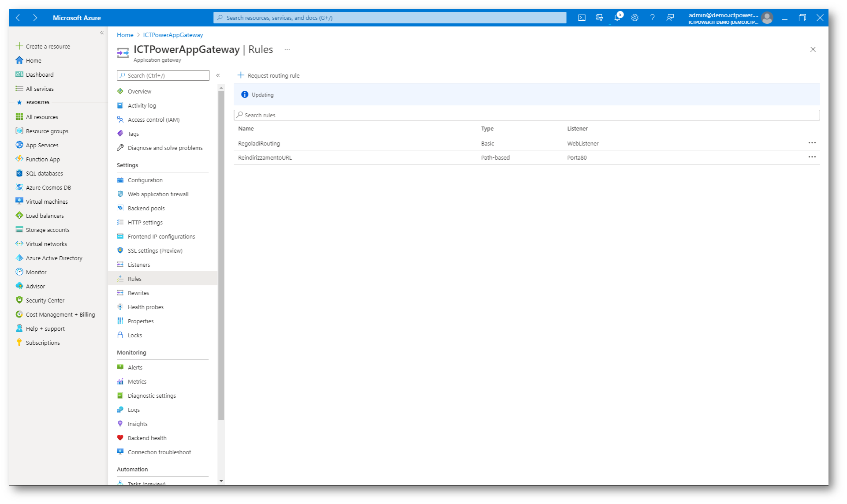Collapse the left portal sidebar

102,32
